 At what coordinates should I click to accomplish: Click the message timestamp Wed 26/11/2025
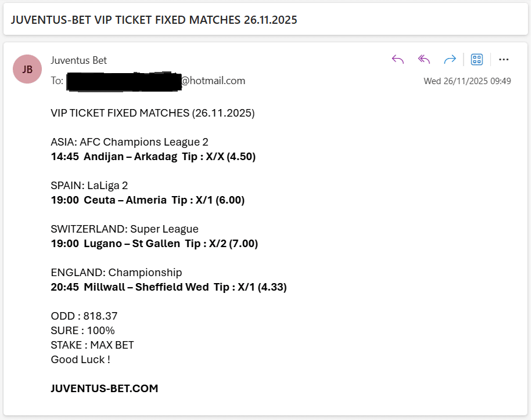click(x=467, y=81)
